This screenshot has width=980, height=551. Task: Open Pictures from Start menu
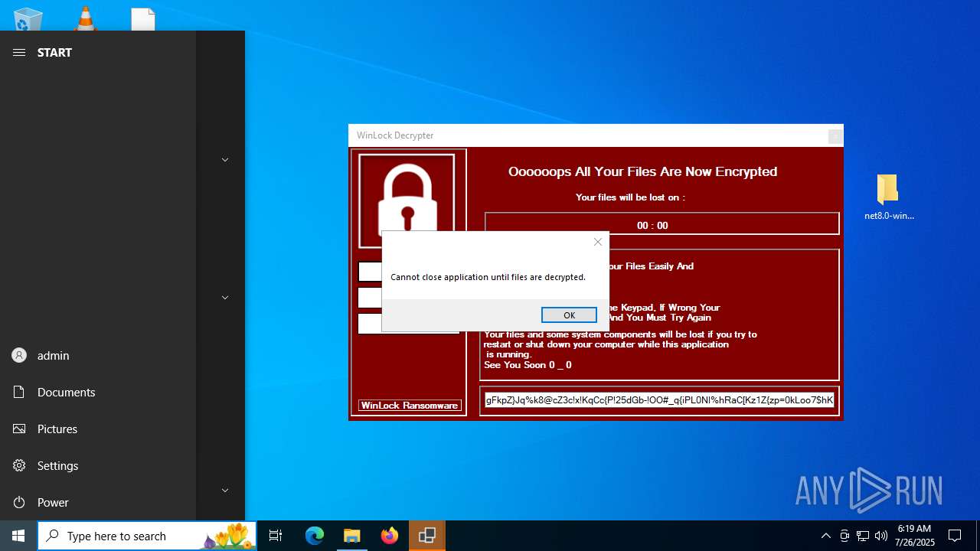click(x=98, y=429)
